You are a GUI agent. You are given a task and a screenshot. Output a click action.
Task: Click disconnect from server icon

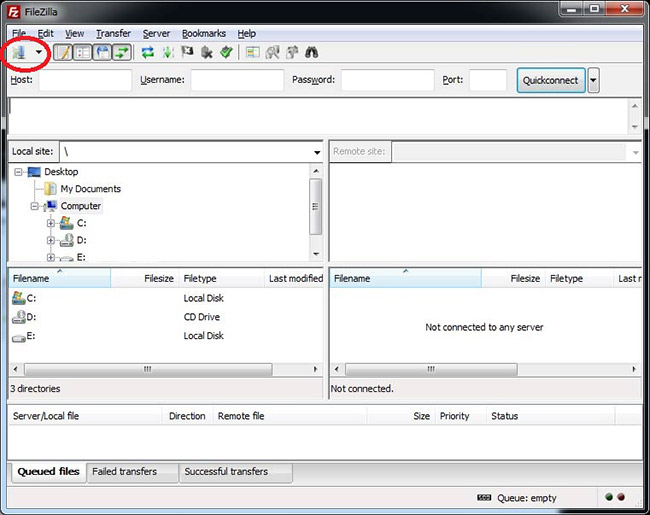pyautogui.click(x=206, y=52)
